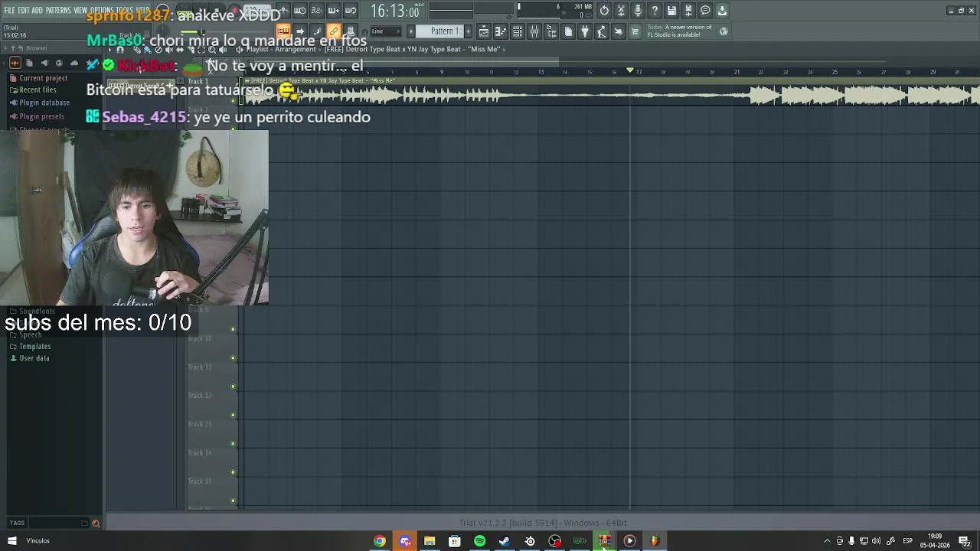980x551 pixels.
Task: Toggle the highlighted link/loop recording button
Action: tap(334, 31)
